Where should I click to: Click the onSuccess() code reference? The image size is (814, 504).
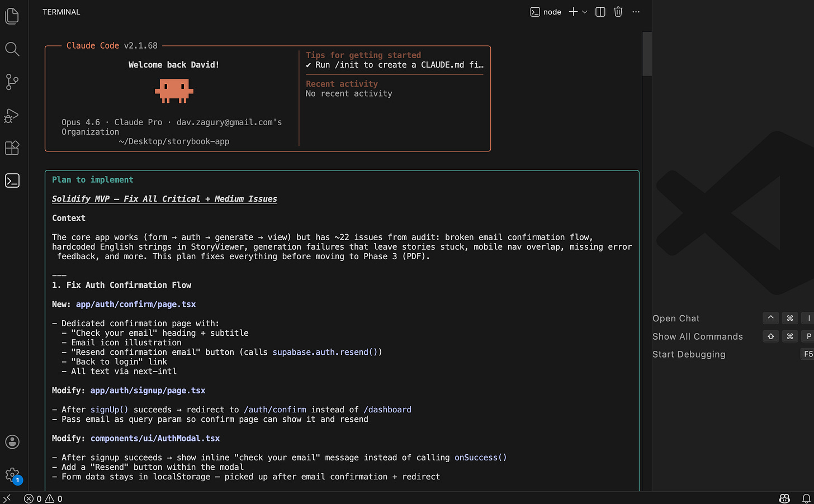click(x=481, y=458)
